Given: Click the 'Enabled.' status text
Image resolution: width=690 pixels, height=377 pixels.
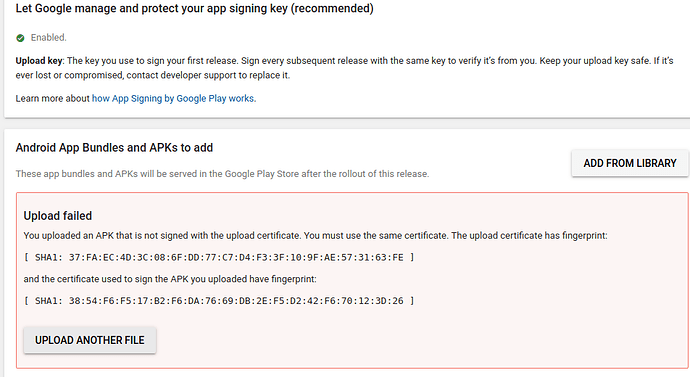Looking at the screenshot, I should [x=48, y=38].
